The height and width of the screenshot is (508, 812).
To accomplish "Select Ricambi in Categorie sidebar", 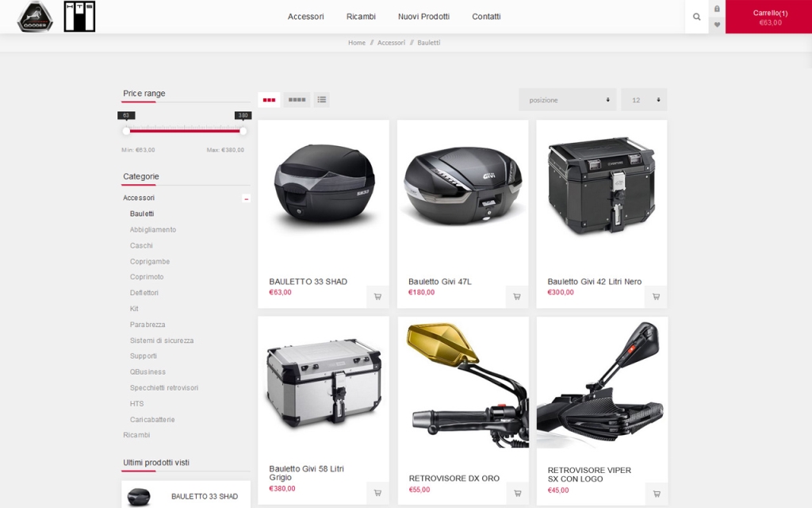I will pos(136,435).
